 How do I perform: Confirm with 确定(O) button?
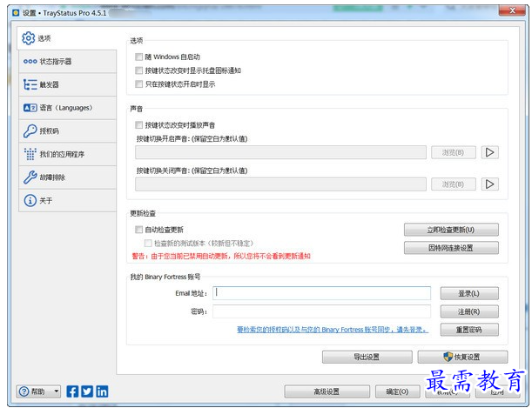(x=397, y=391)
